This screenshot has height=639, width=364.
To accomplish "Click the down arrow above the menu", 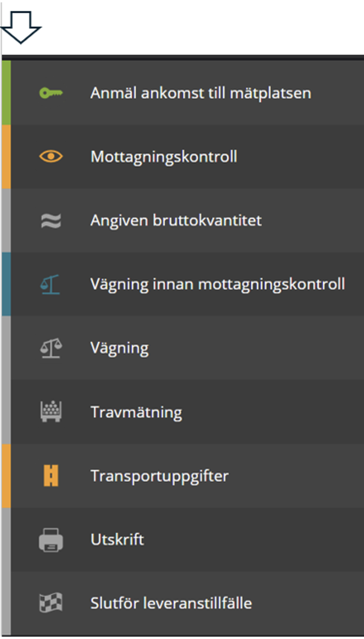I will (x=20, y=27).
